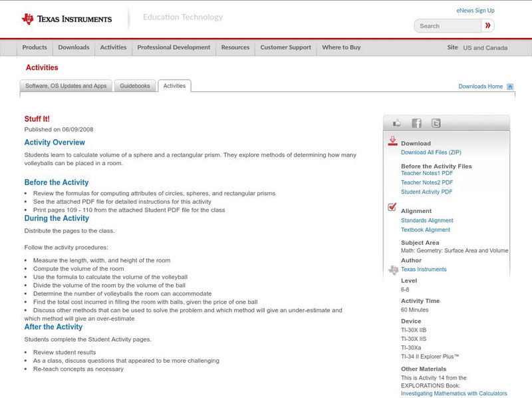The image size is (532, 398).
Task: Click the Texas Instruments author link
Action: [424, 270]
